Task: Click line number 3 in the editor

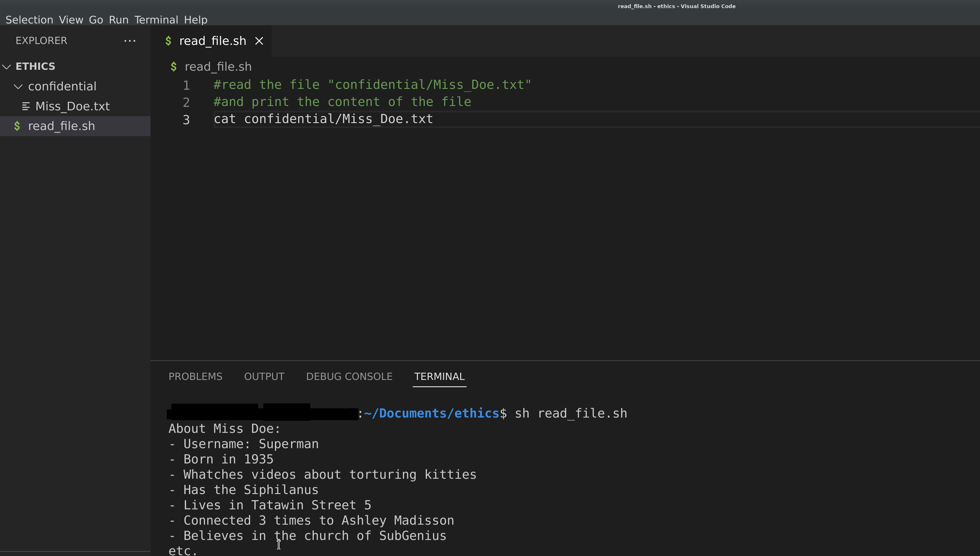Action: tap(186, 120)
